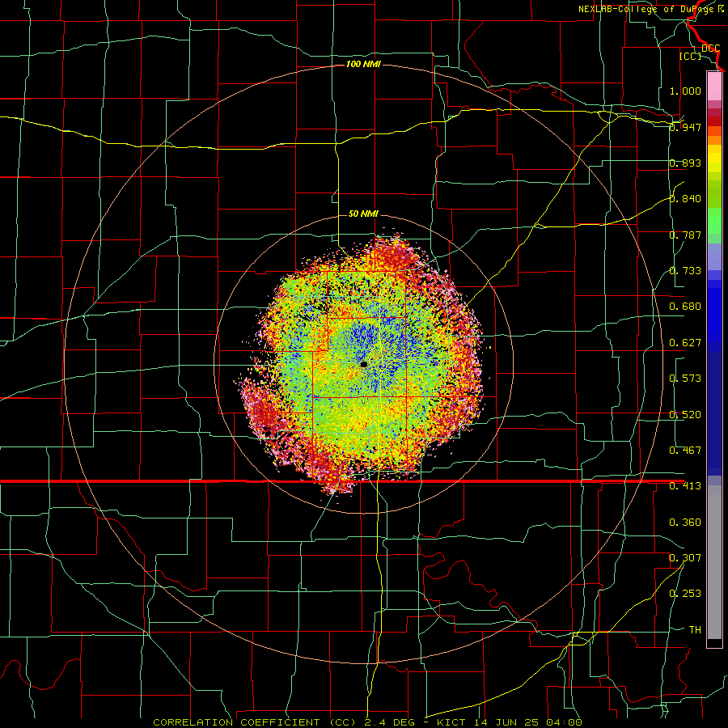
Task: Click the 0.413 legend value
Action: tap(685, 486)
